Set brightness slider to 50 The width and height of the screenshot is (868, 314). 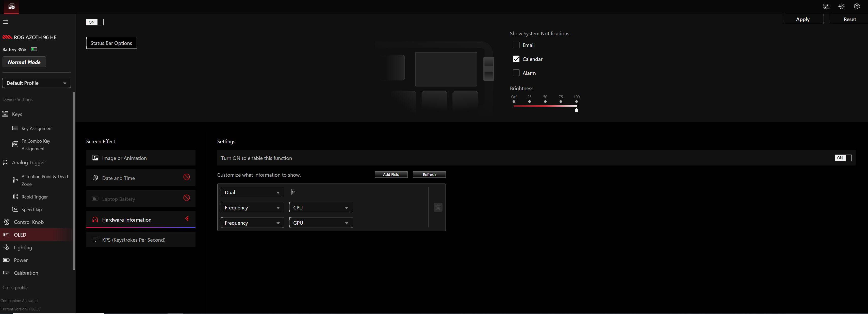(545, 102)
